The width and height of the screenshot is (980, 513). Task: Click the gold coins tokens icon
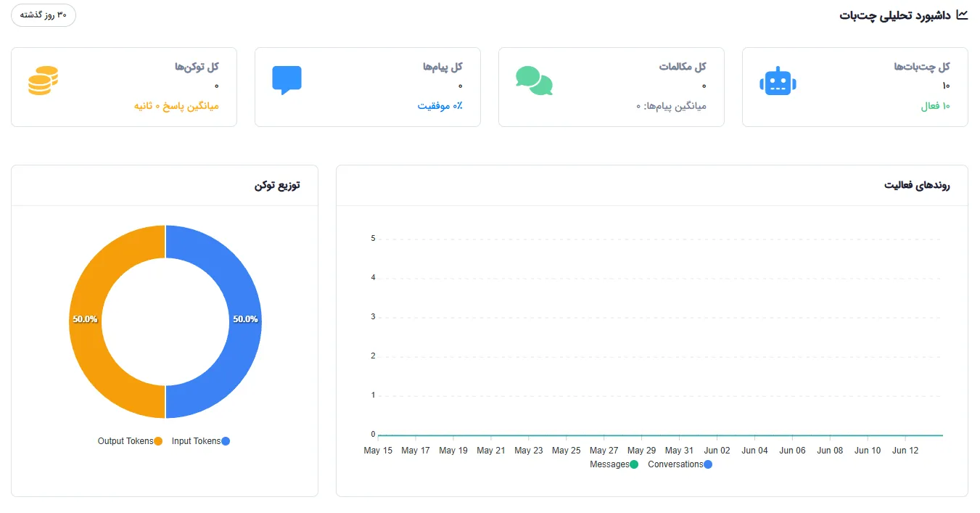(x=43, y=81)
